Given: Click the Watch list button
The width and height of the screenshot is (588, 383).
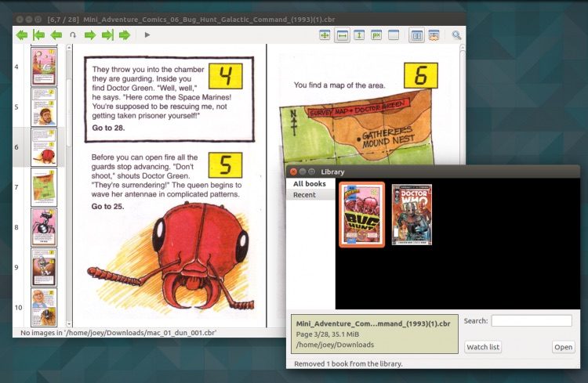Looking at the screenshot, I should coord(483,347).
